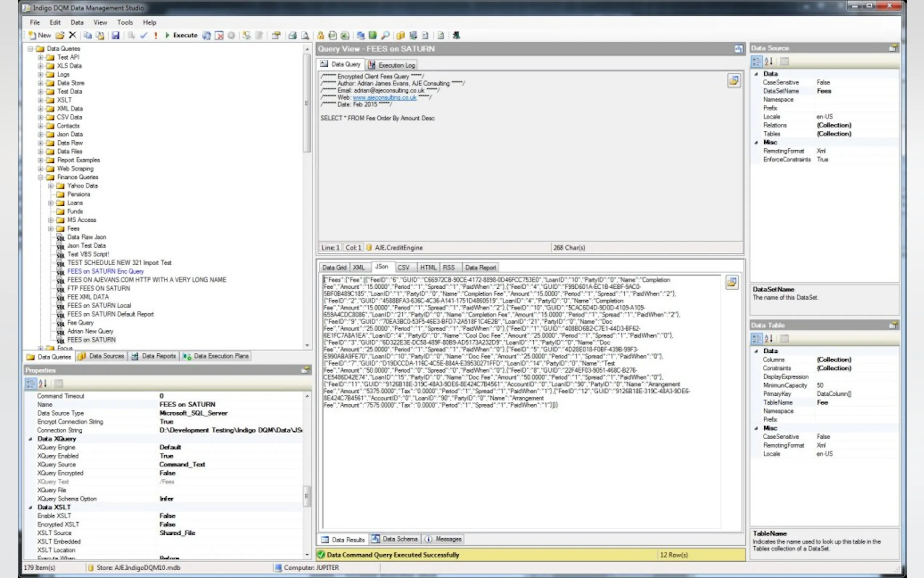The height and width of the screenshot is (578, 924).
Task: Collapse the Finance Queries folder
Action: click(40, 177)
